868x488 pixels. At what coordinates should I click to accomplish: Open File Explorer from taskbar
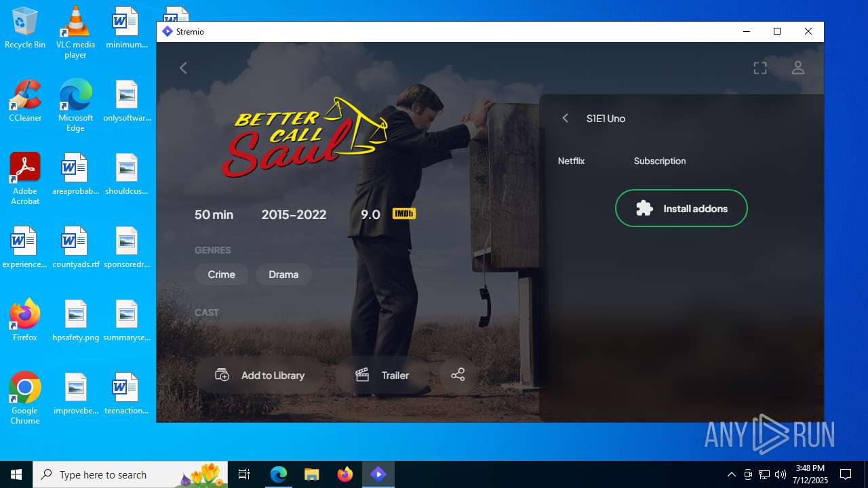[311, 474]
